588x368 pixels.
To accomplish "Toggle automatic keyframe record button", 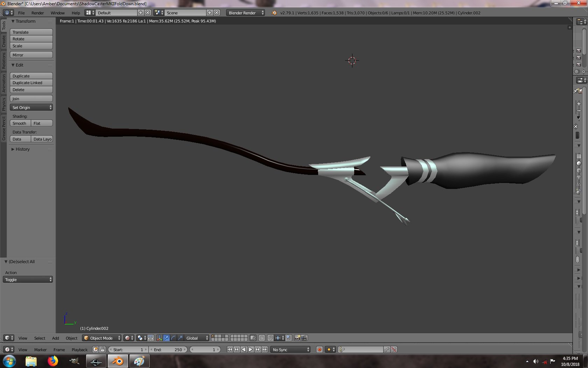I will pyautogui.click(x=319, y=349).
